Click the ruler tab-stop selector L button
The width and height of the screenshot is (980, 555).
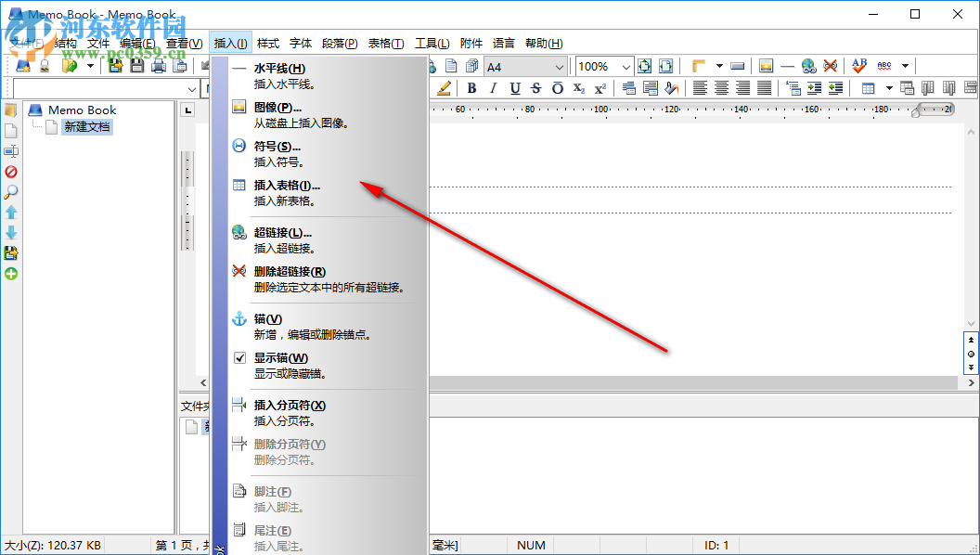pyautogui.click(x=187, y=110)
